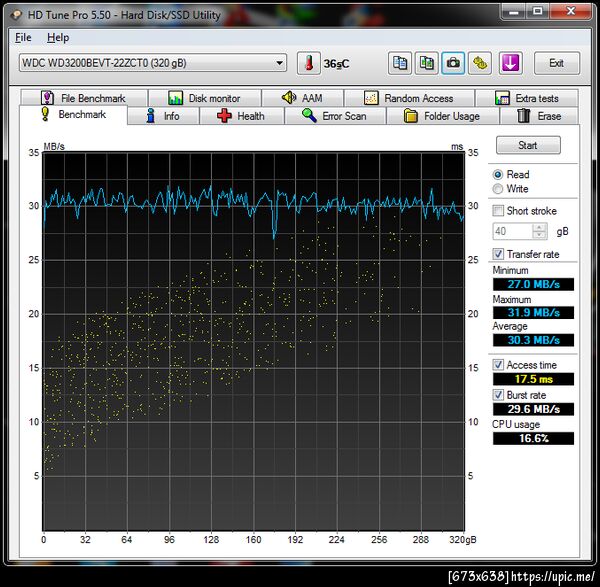Switch to the File Benchmark tab
This screenshot has width=600, height=587.
(84, 98)
